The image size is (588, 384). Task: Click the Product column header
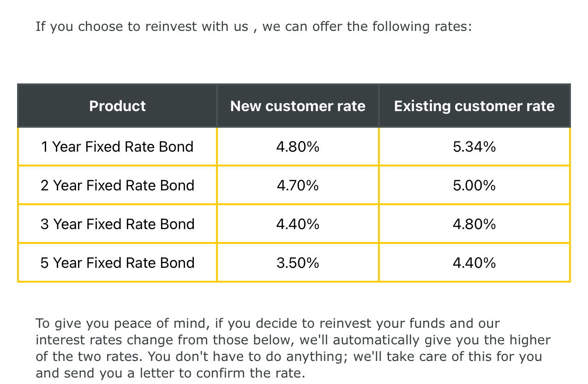tap(117, 106)
